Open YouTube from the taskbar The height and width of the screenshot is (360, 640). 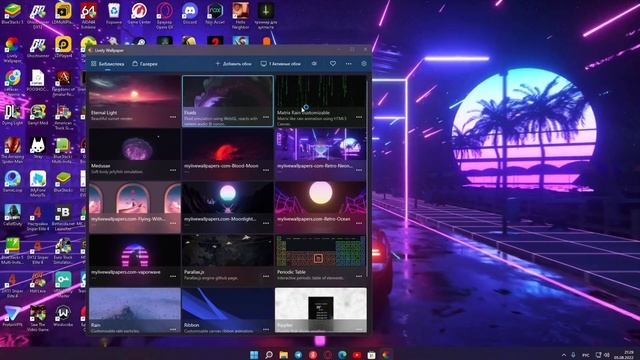point(357,355)
